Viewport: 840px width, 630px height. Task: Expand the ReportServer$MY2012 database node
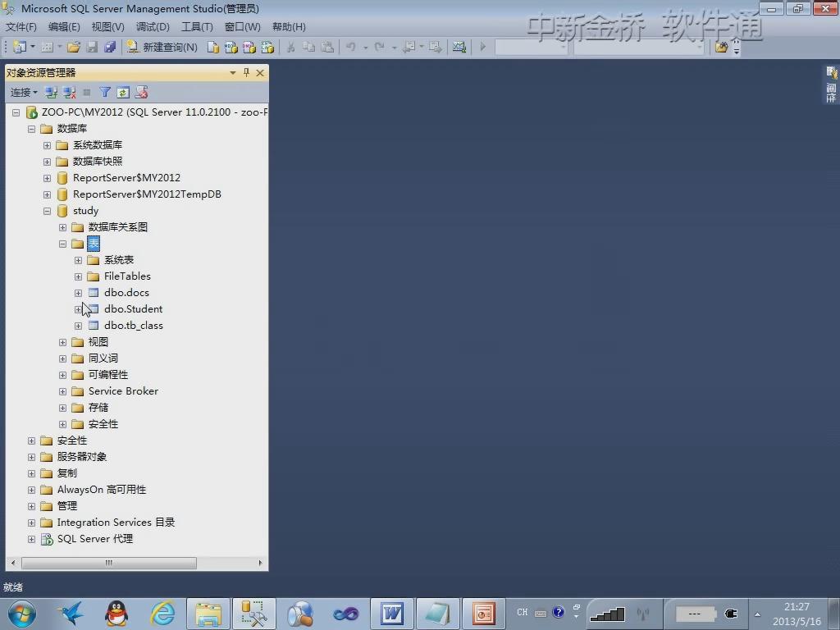click(x=47, y=178)
